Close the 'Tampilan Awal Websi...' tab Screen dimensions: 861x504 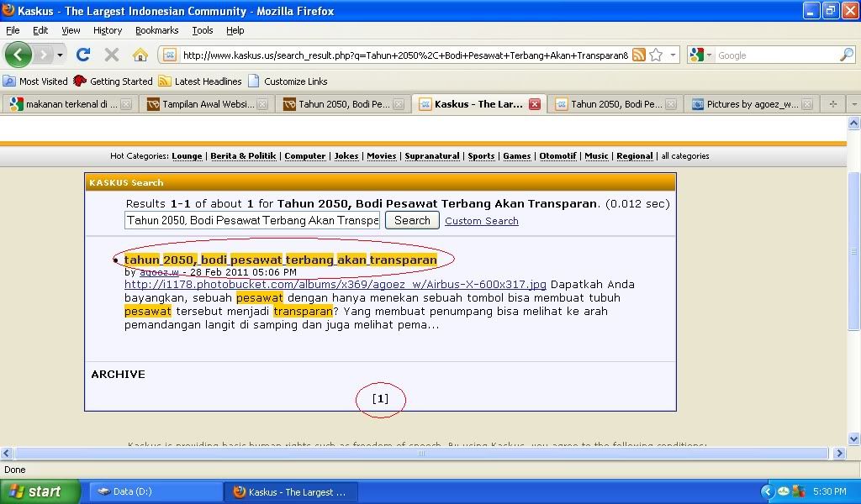[262, 104]
